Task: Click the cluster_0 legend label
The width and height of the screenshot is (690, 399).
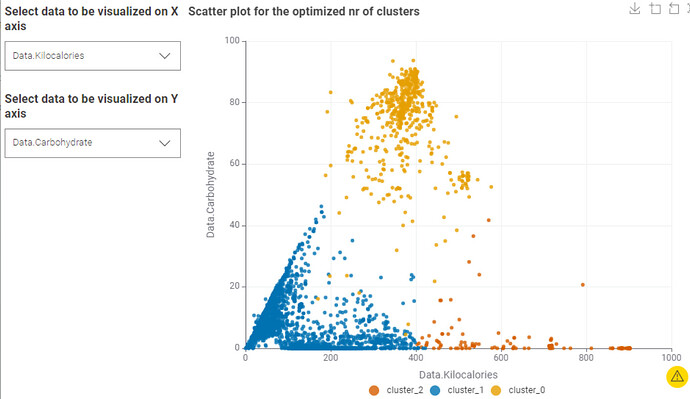Action: click(x=527, y=390)
